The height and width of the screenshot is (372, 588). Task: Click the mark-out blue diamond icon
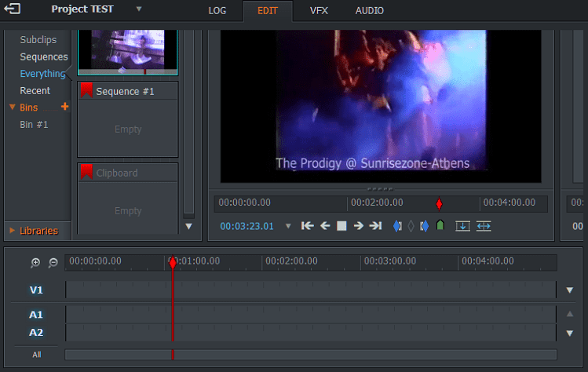click(x=424, y=226)
